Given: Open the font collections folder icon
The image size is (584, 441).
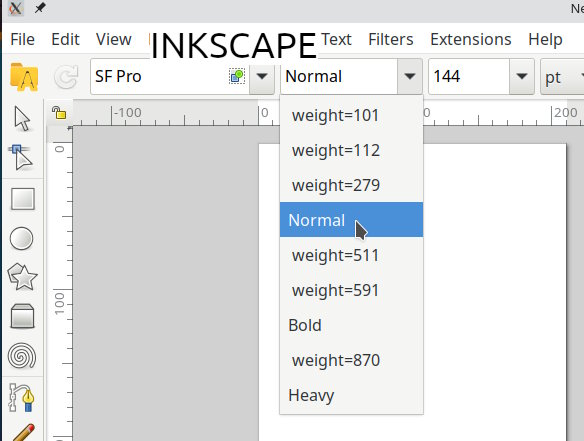Looking at the screenshot, I should coord(24,77).
